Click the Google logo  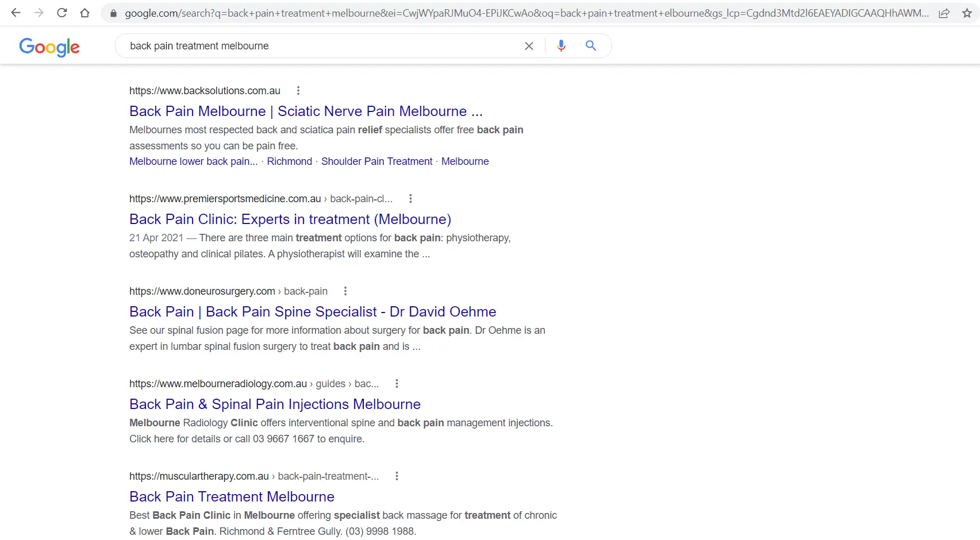pyautogui.click(x=49, y=47)
